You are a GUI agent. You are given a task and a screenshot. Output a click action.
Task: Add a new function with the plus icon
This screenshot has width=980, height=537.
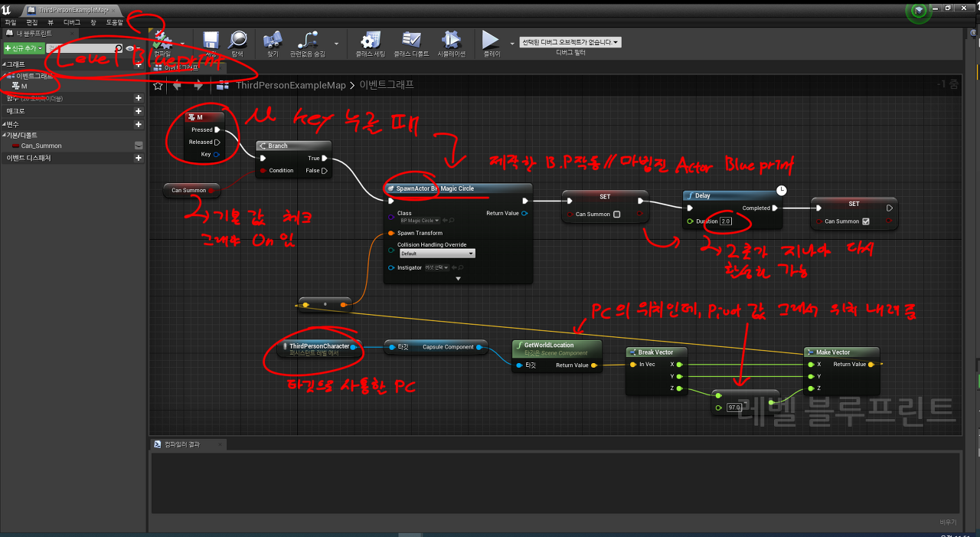tap(139, 98)
